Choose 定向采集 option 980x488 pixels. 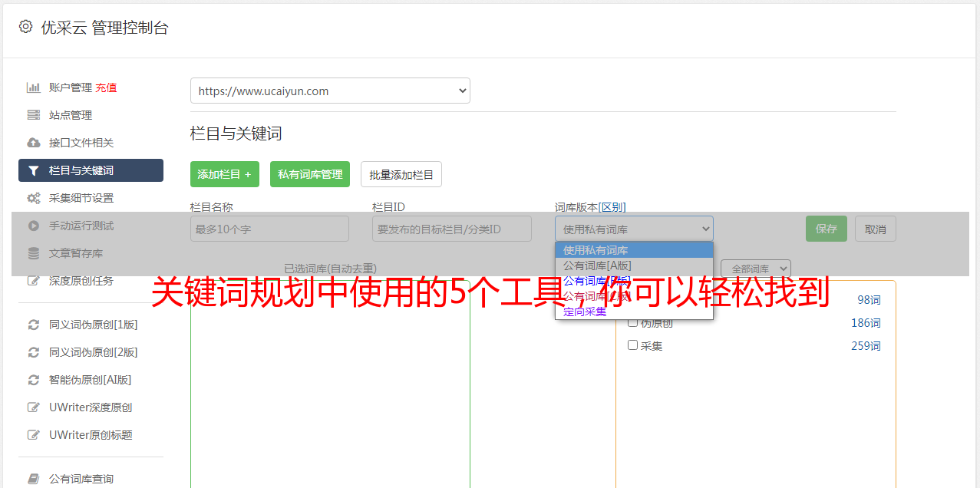tap(634, 312)
